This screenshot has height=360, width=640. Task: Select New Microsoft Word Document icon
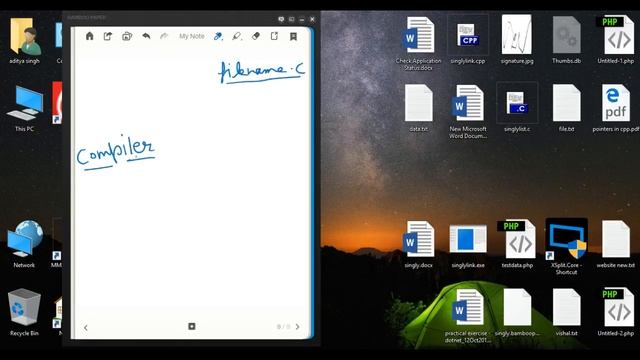[x=468, y=111]
